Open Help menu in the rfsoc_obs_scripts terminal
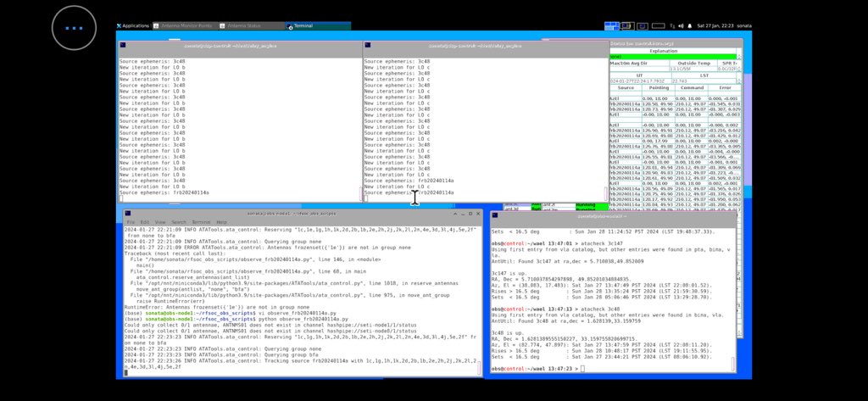The height and width of the screenshot is (401, 868). click(x=221, y=222)
